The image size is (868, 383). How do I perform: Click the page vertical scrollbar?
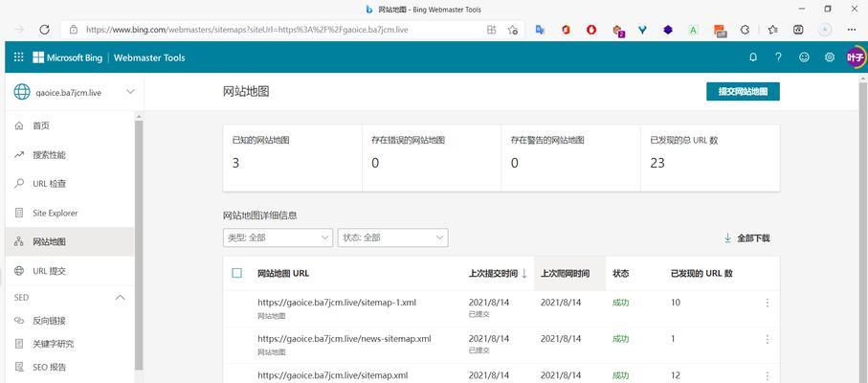[x=863, y=233]
